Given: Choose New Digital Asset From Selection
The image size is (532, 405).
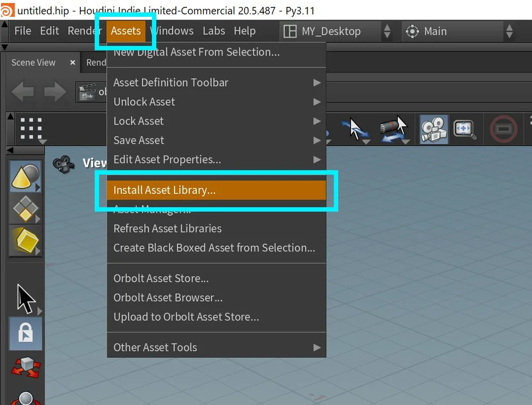Looking at the screenshot, I should 217,52.
